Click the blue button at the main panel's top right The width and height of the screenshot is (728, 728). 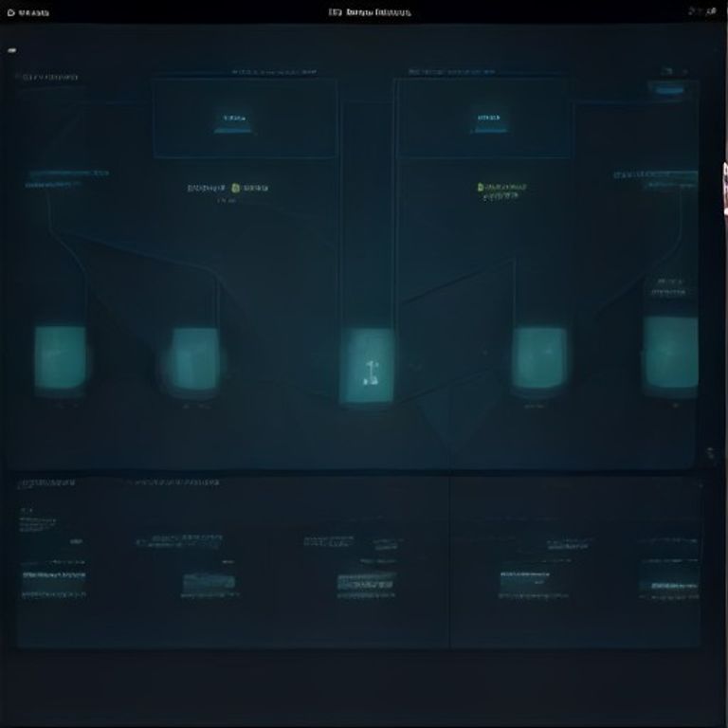669,90
